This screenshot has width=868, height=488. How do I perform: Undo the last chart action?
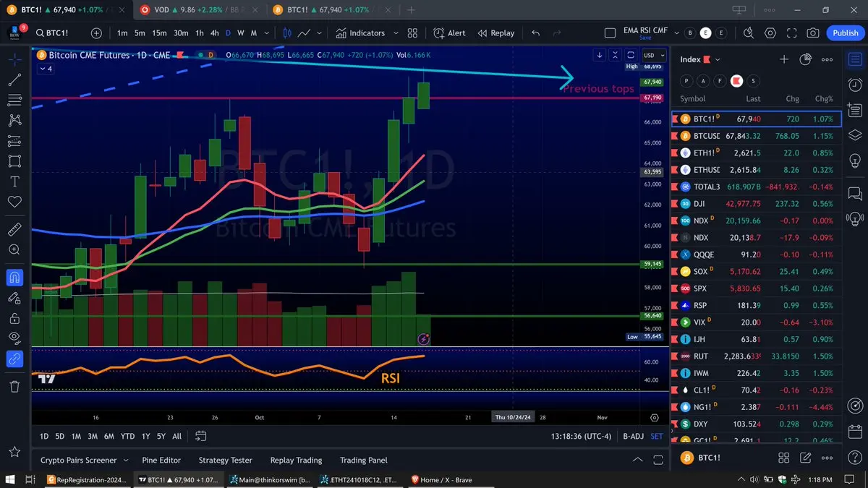tap(535, 33)
